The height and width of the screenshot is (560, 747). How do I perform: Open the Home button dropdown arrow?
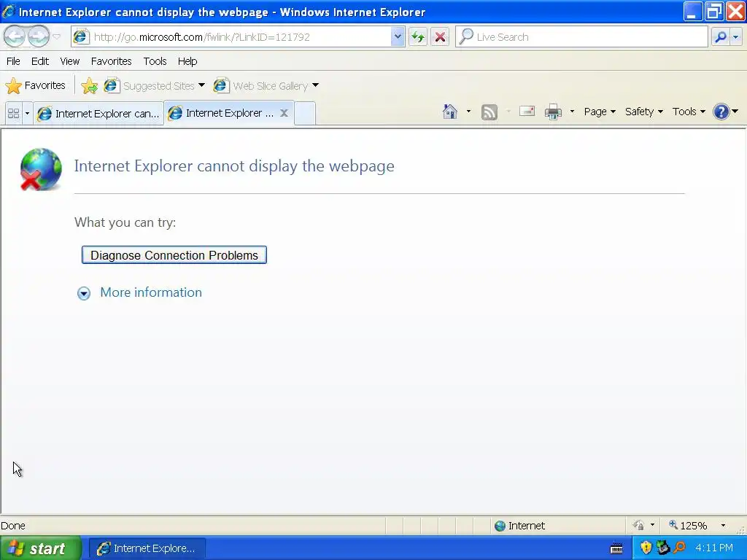(468, 112)
